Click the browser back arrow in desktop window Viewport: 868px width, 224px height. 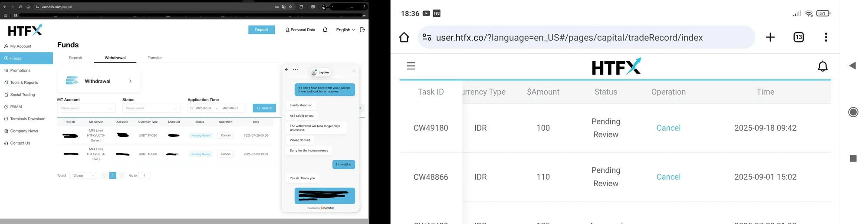coord(4,7)
